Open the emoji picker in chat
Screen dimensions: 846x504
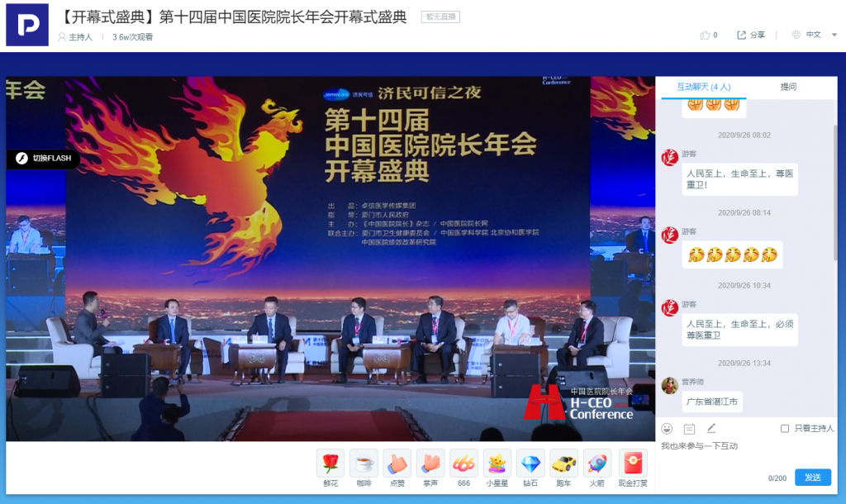click(x=667, y=428)
